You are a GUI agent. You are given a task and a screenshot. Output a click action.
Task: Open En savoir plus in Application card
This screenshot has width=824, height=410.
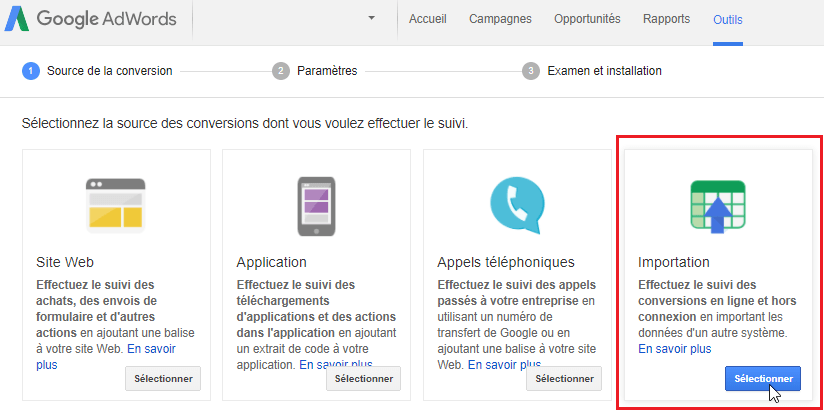click(336, 364)
